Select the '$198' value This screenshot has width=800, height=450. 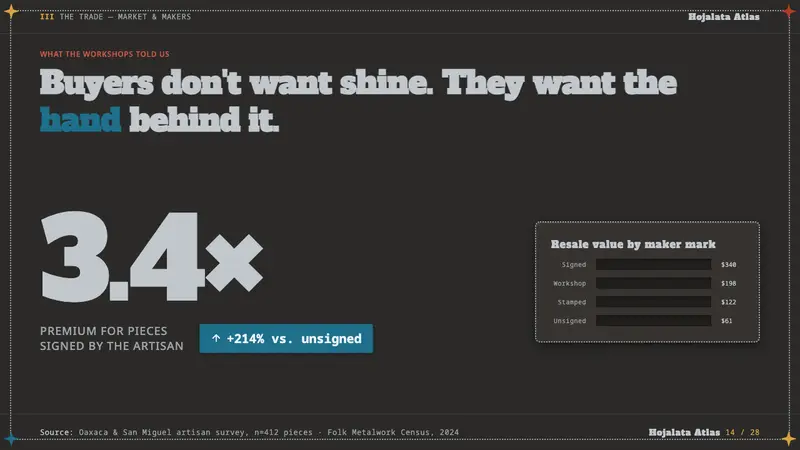[x=728, y=283]
